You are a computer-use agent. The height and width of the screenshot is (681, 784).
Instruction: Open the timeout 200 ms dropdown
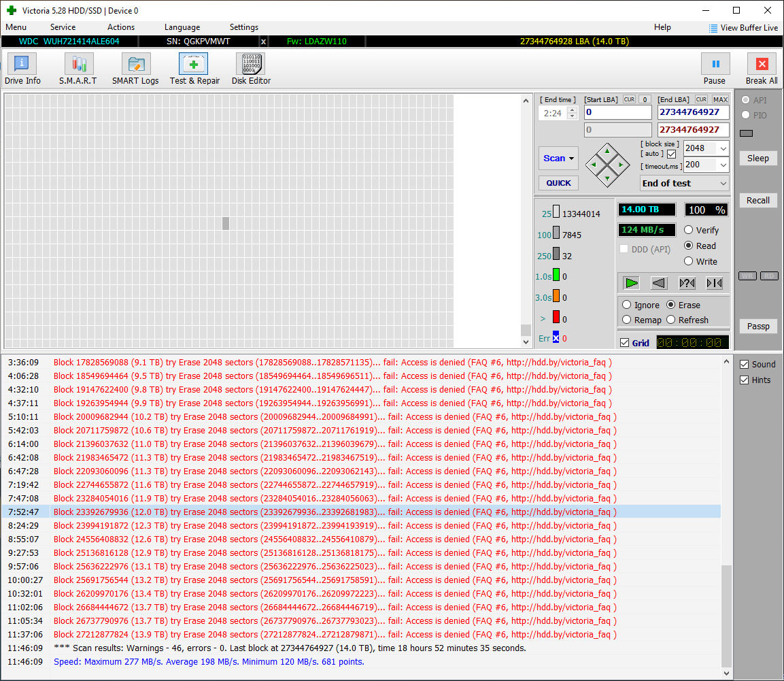[723, 165]
